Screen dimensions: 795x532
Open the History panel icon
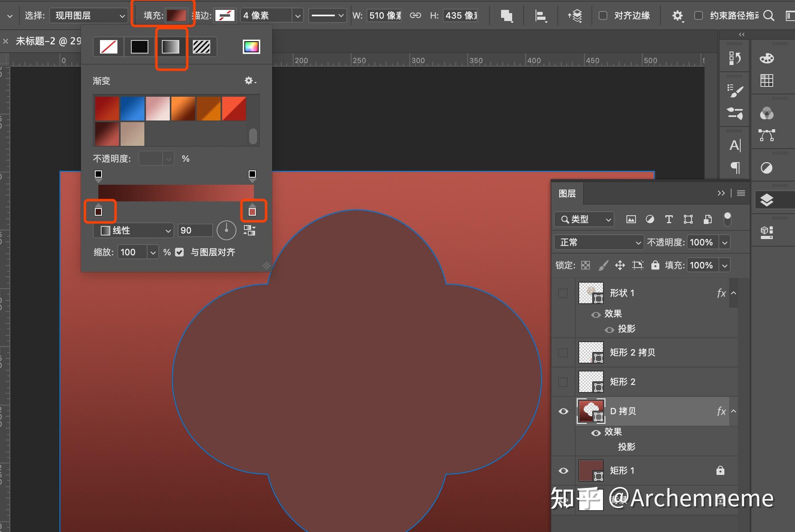[x=734, y=58]
